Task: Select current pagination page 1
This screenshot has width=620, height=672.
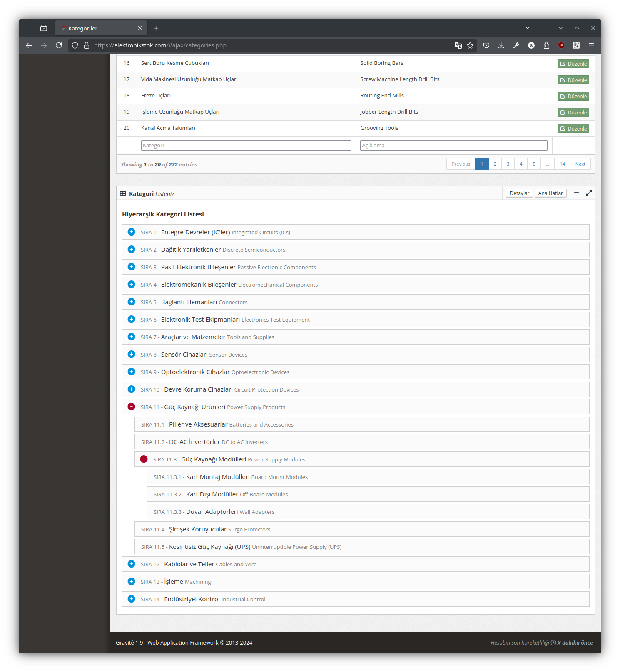Action: pos(482,164)
